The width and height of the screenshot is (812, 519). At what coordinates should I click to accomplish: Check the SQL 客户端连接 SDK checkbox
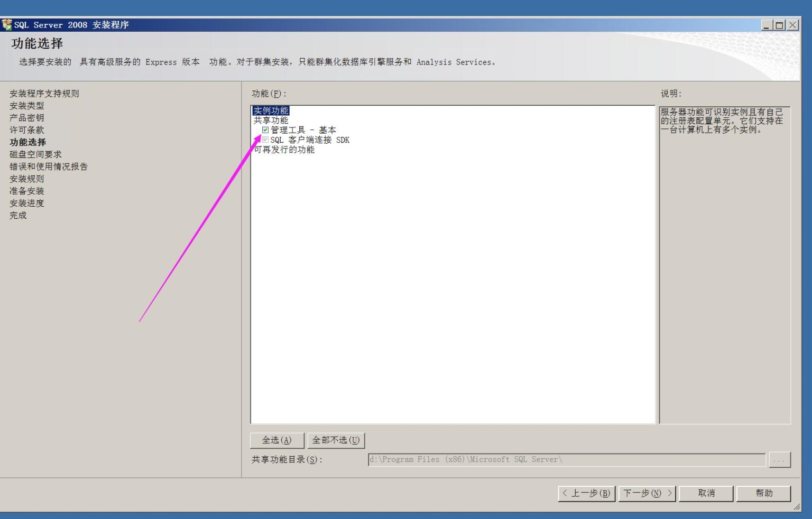[265, 140]
